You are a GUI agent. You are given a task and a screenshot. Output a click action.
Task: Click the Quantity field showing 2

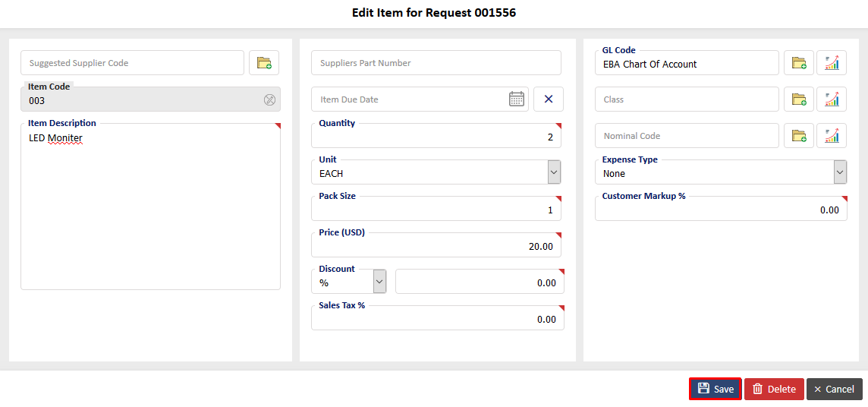coord(436,136)
